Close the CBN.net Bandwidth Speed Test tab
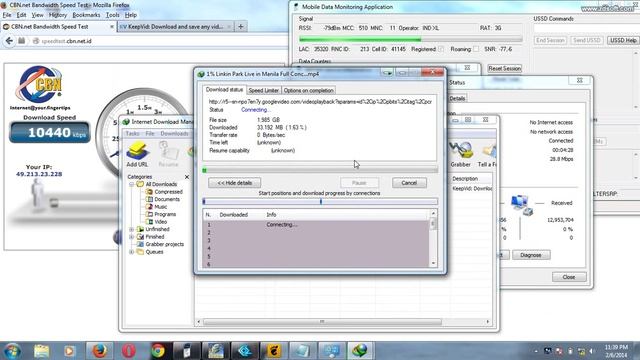Image resolution: width=640 pixels, height=360 pixels. pos(112,27)
